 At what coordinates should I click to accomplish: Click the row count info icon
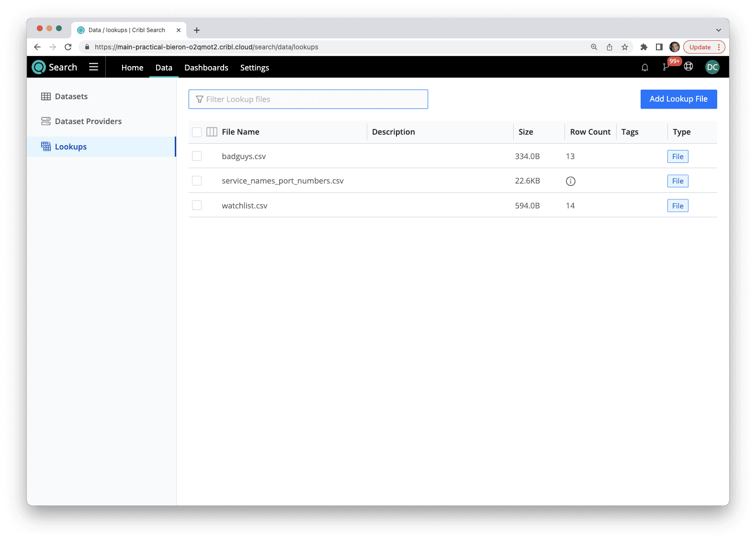click(570, 181)
